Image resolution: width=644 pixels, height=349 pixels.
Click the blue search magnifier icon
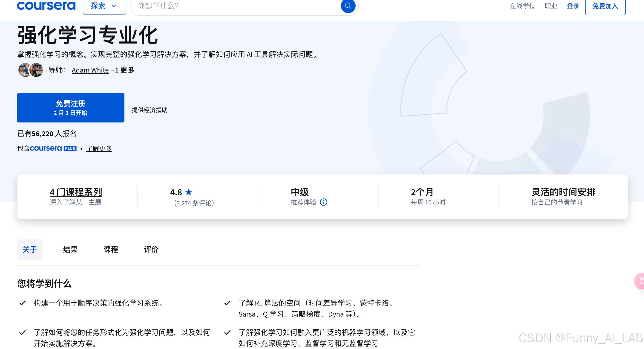[348, 6]
